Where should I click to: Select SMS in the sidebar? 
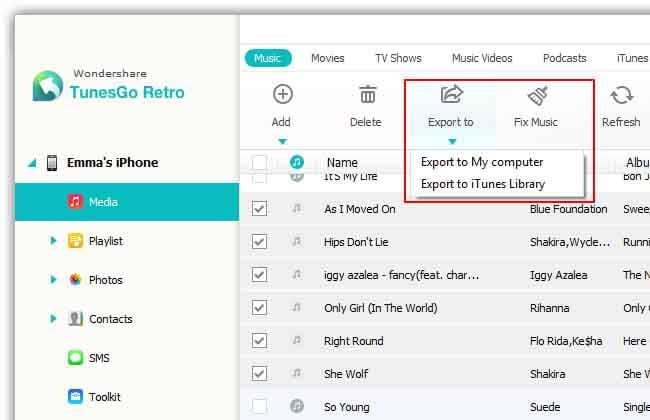coord(99,358)
